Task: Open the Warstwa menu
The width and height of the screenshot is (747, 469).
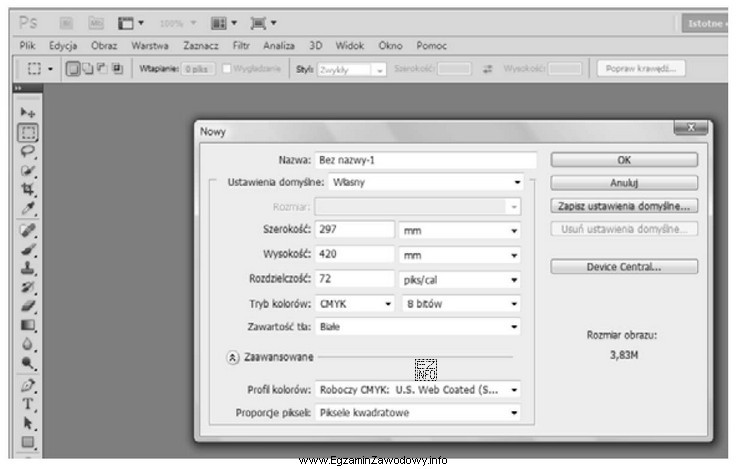Action: (150, 46)
